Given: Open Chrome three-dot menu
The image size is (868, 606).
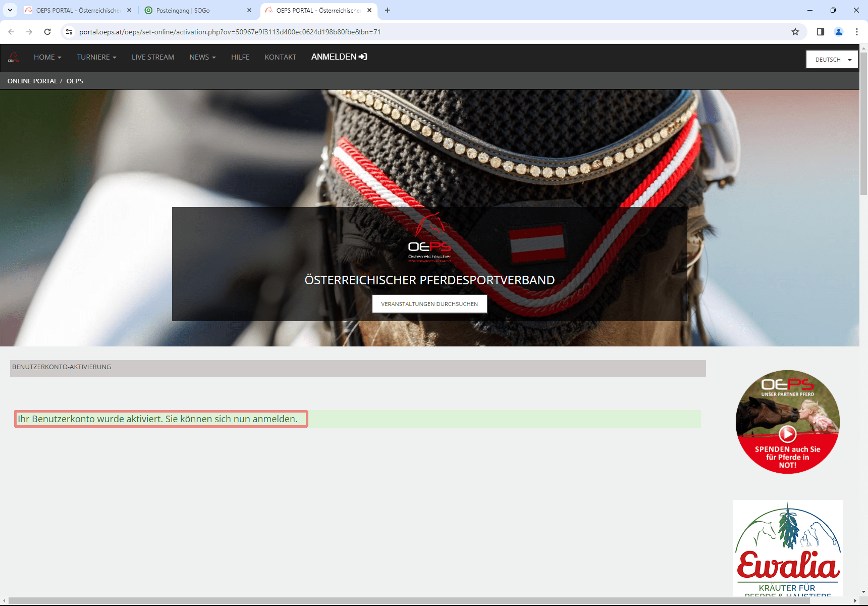Looking at the screenshot, I should (857, 32).
